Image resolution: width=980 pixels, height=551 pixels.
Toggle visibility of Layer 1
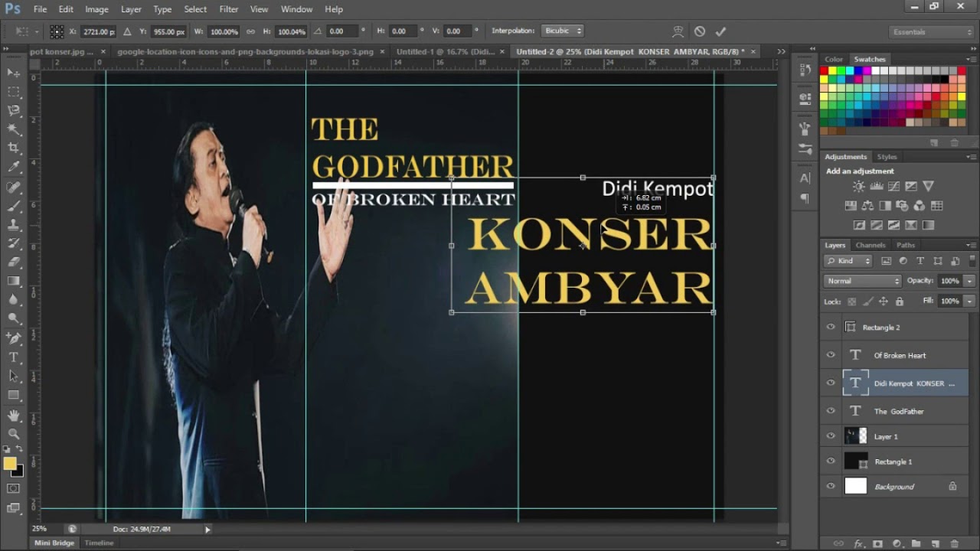coord(831,436)
